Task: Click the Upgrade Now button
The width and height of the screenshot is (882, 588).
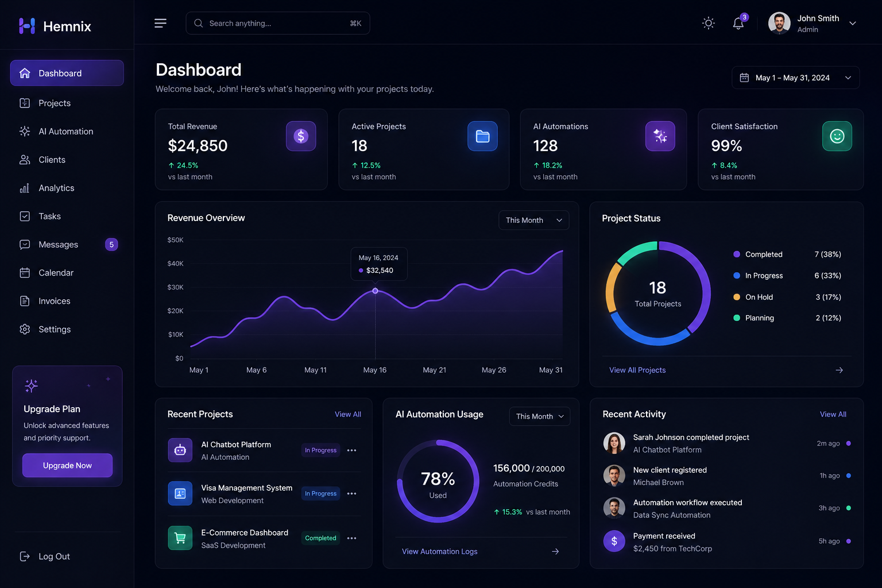Action: pos(67,465)
